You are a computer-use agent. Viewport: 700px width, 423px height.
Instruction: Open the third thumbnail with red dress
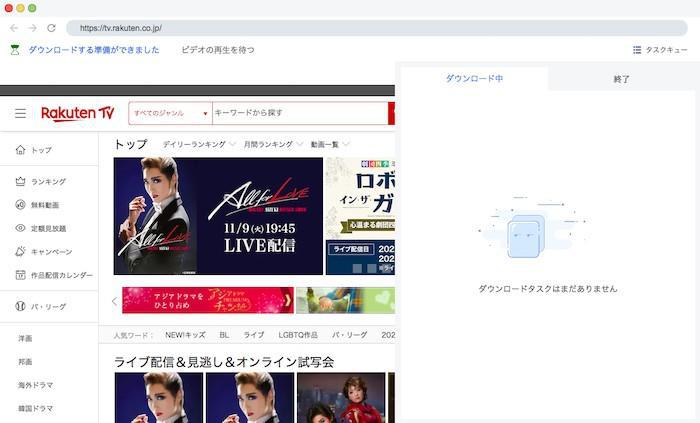[341, 398]
